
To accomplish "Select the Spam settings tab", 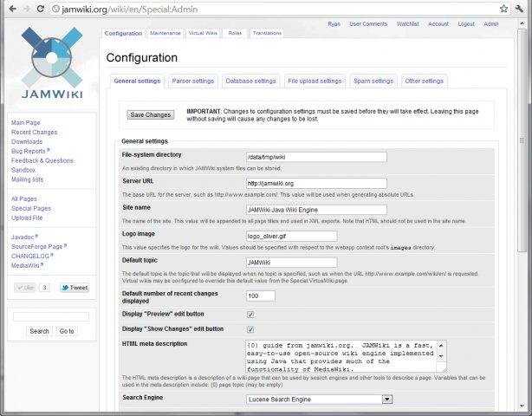I will [373, 81].
